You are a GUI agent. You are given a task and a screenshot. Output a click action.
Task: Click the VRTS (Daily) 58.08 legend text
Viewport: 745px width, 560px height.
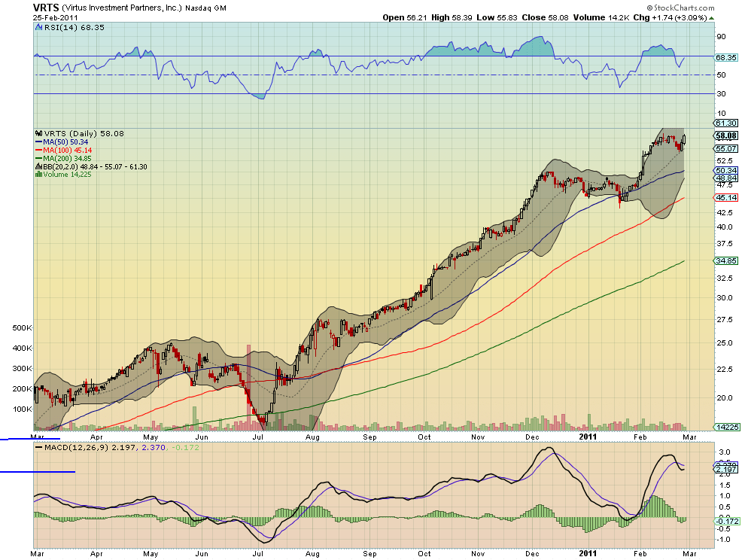84,133
